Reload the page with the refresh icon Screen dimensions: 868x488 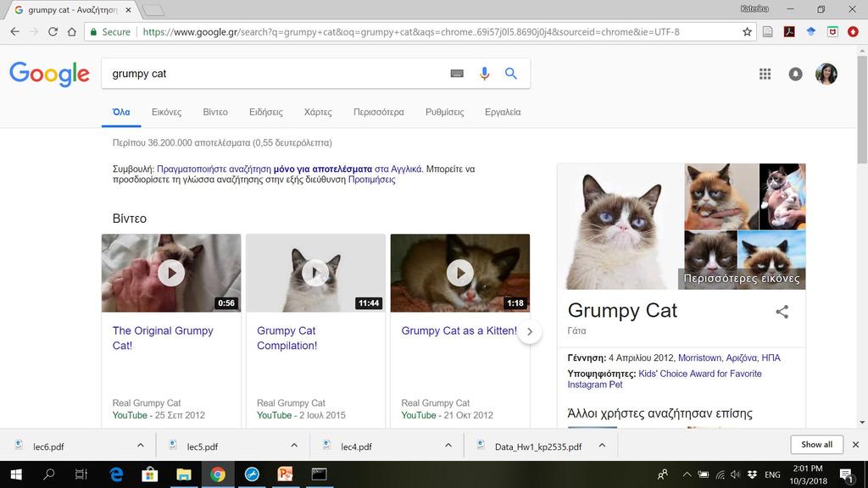point(53,32)
